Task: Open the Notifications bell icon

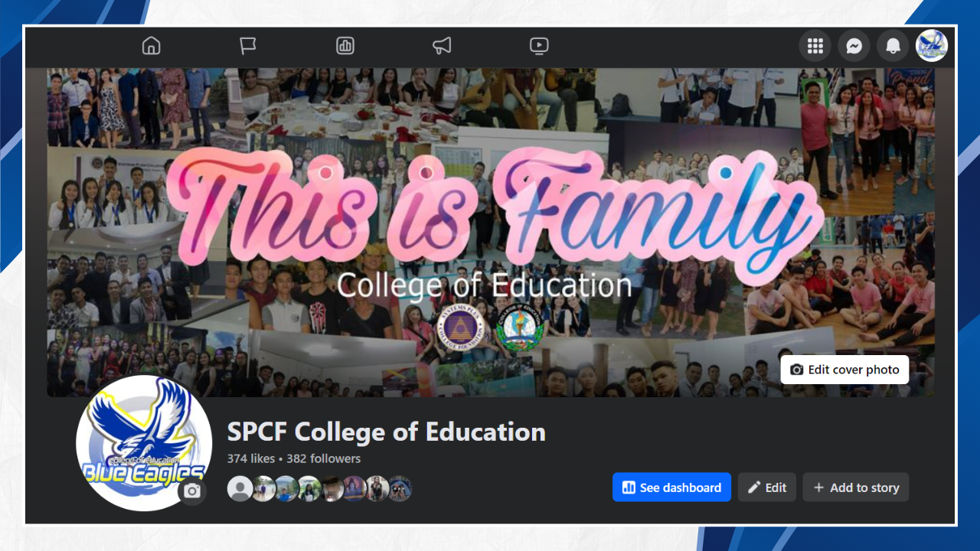Action: [893, 46]
